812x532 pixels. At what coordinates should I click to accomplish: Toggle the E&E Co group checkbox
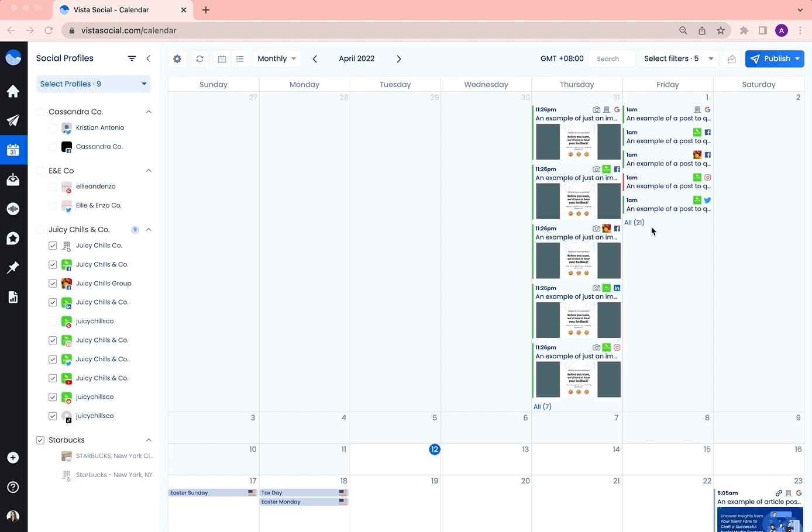(40, 171)
